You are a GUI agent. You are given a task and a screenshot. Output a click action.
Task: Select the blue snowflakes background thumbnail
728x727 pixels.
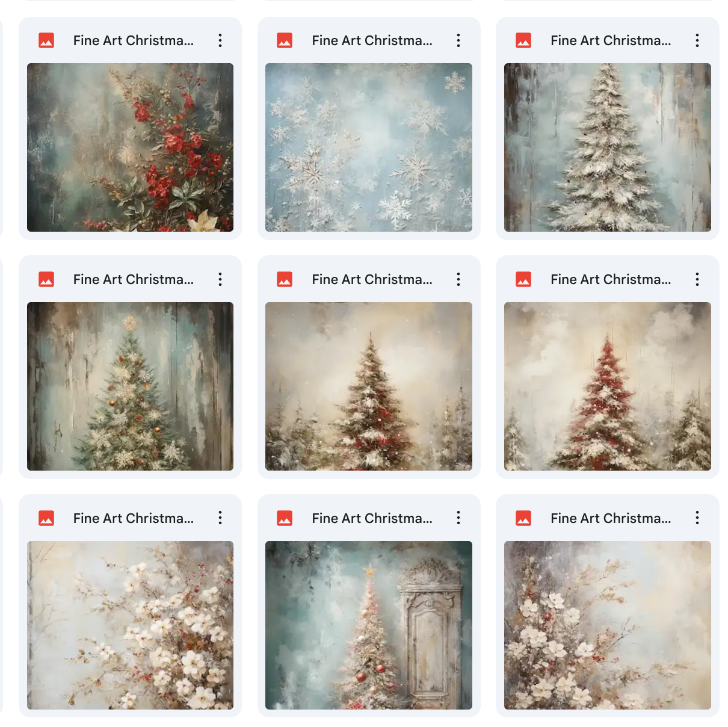point(369,147)
